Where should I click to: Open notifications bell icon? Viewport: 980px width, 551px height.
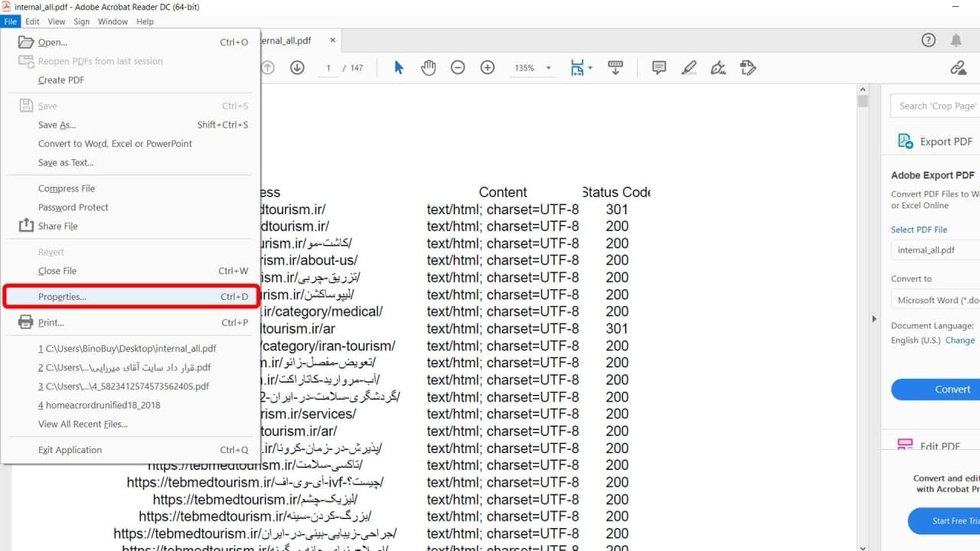(956, 40)
